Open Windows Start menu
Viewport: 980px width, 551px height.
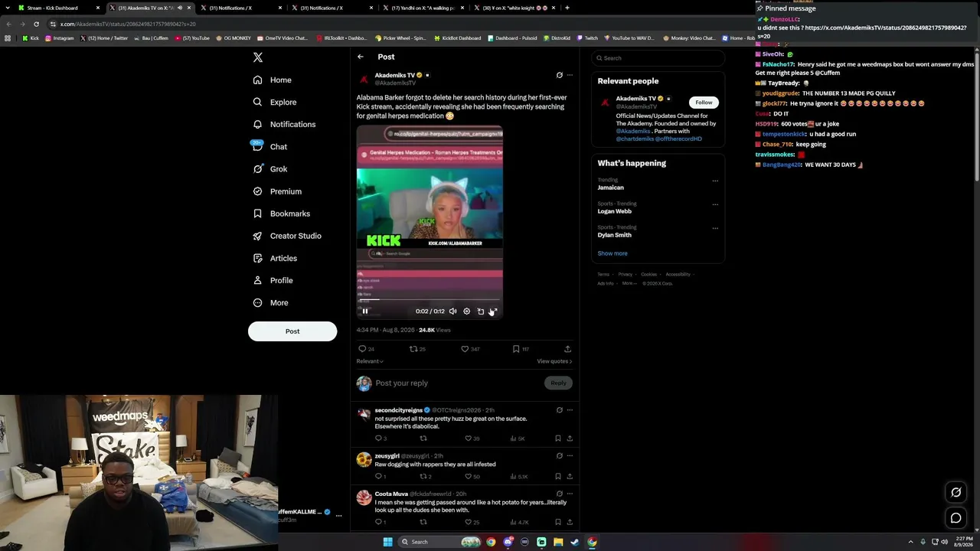[387, 542]
